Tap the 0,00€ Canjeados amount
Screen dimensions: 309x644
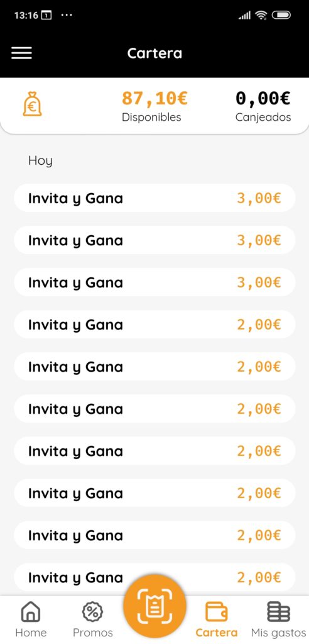263,106
